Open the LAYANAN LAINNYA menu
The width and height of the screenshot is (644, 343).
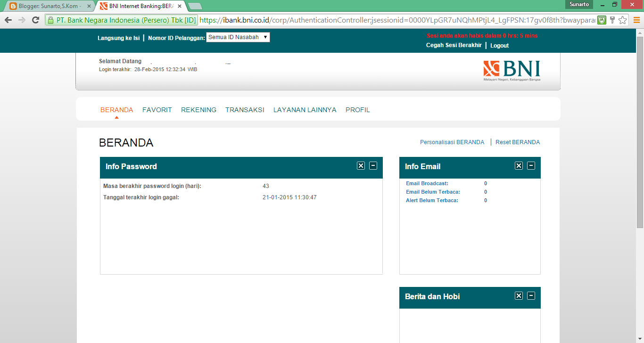305,110
